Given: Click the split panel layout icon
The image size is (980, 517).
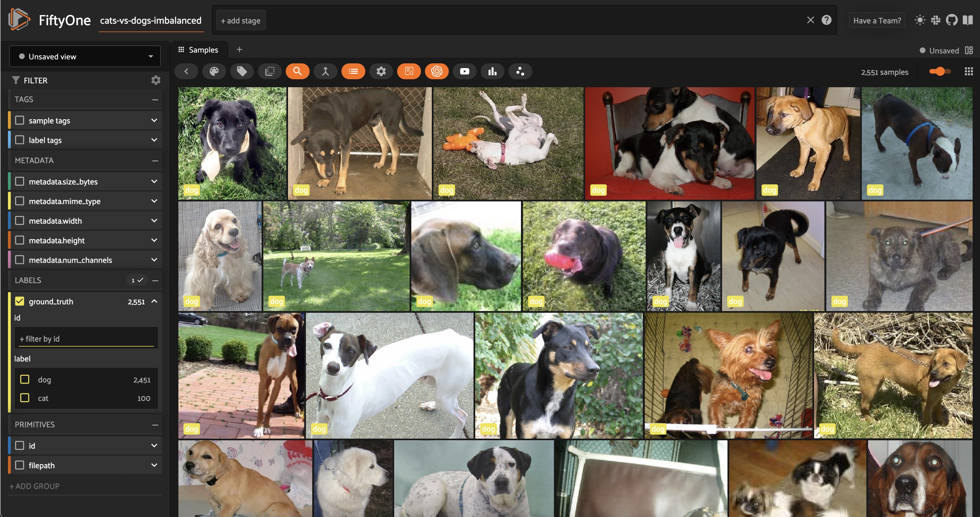Looking at the screenshot, I should (969, 50).
